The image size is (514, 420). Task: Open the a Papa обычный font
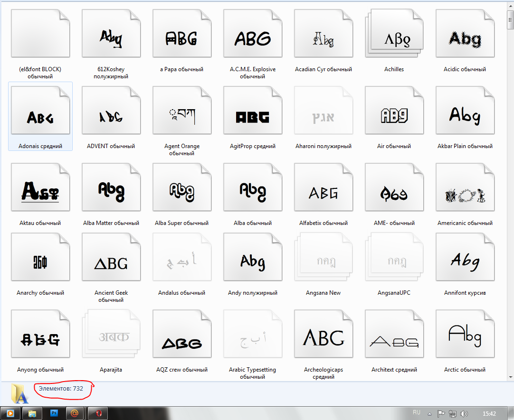coord(182,34)
